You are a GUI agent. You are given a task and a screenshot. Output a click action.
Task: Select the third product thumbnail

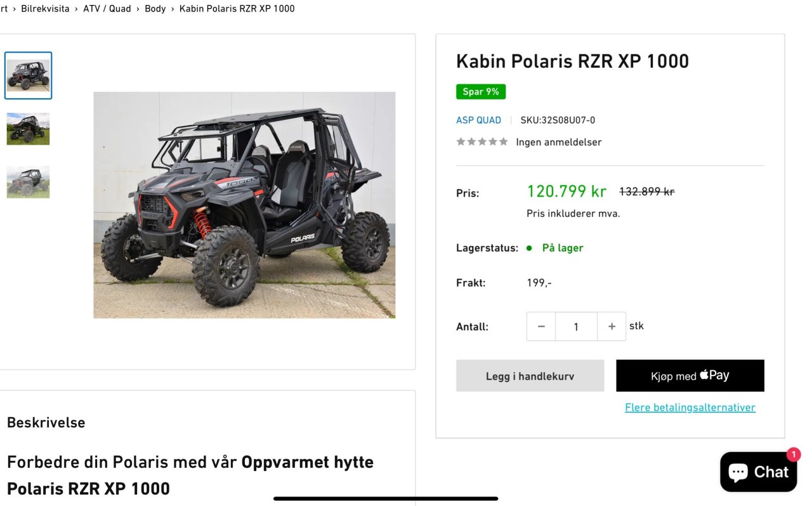(x=29, y=182)
